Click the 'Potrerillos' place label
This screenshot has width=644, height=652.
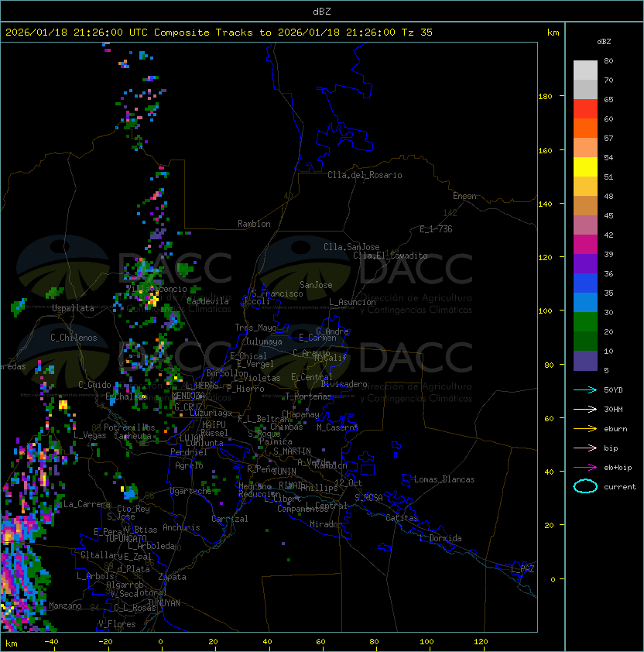click(129, 427)
